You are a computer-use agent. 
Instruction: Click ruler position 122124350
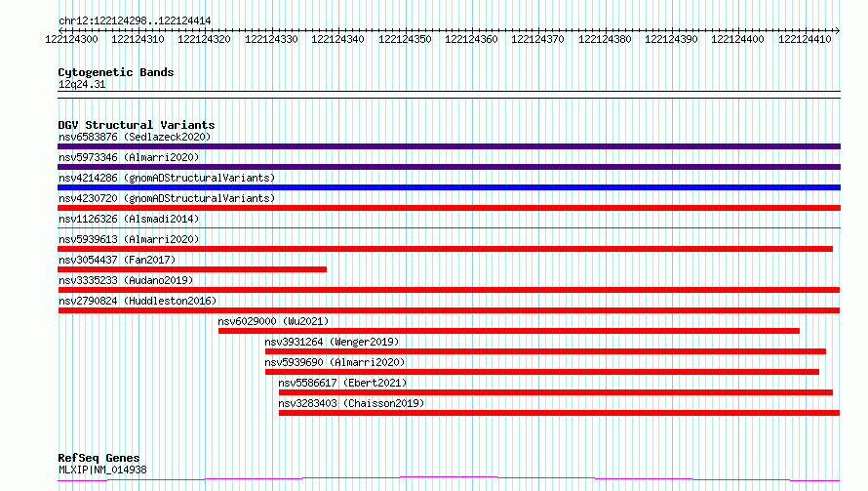click(x=405, y=39)
